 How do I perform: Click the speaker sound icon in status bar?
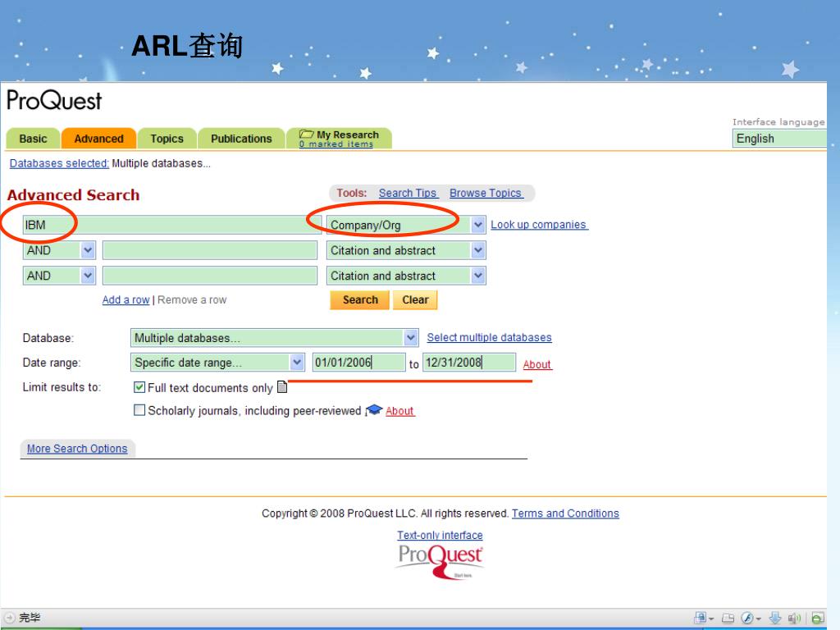794,618
